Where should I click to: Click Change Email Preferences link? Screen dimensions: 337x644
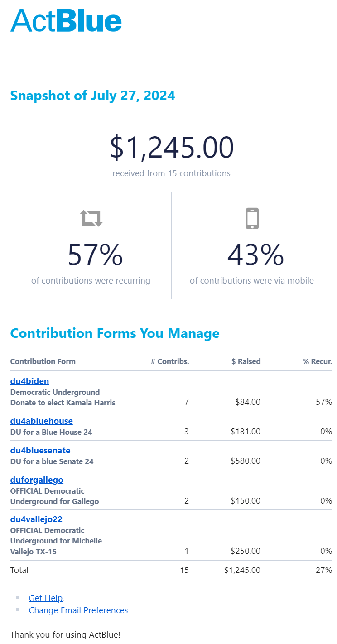78,610
